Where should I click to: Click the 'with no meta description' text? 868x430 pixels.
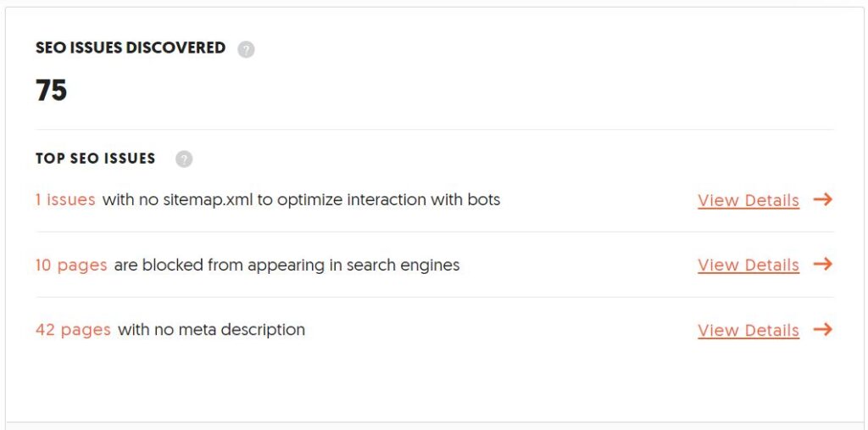[211, 330]
